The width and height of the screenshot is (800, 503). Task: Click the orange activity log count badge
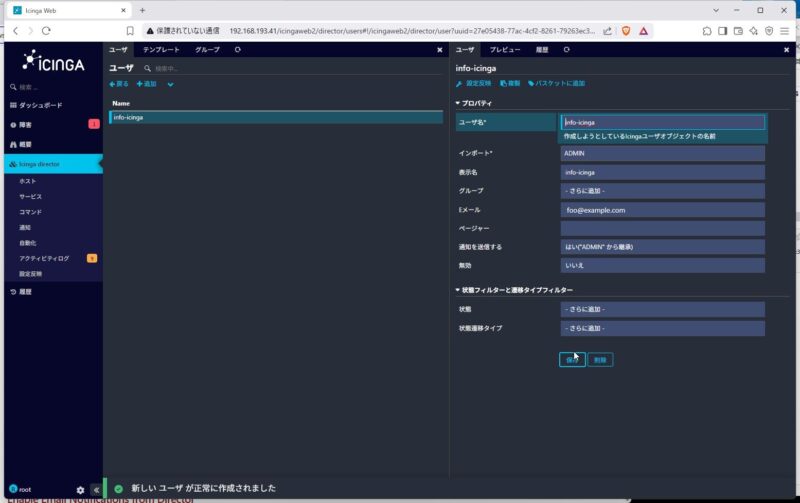click(x=92, y=258)
